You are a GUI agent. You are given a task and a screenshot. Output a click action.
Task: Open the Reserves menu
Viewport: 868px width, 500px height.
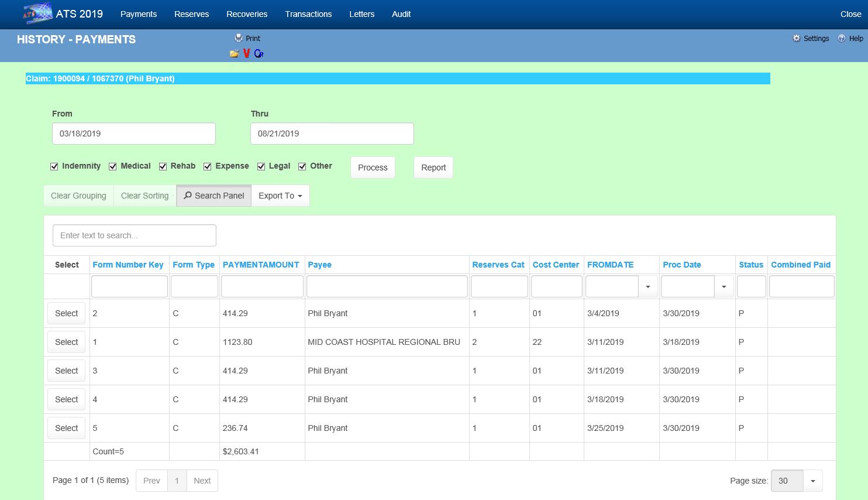pyautogui.click(x=191, y=14)
